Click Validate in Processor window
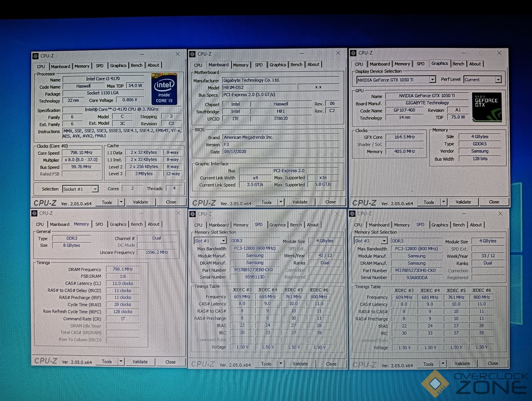The image size is (532, 401). pyautogui.click(x=141, y=202)
